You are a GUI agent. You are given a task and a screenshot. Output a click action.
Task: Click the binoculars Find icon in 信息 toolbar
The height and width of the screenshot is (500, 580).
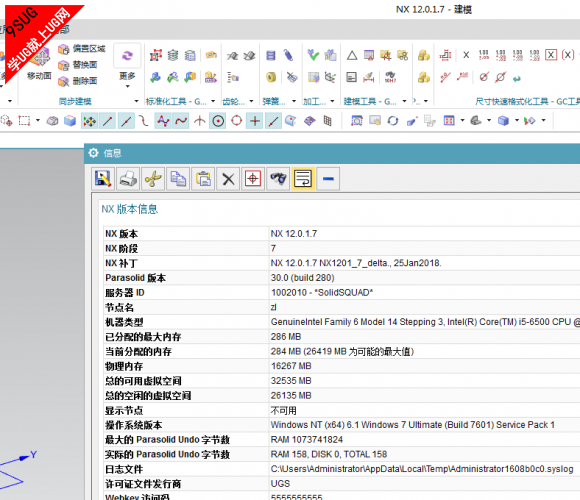[x=278, y=179]
